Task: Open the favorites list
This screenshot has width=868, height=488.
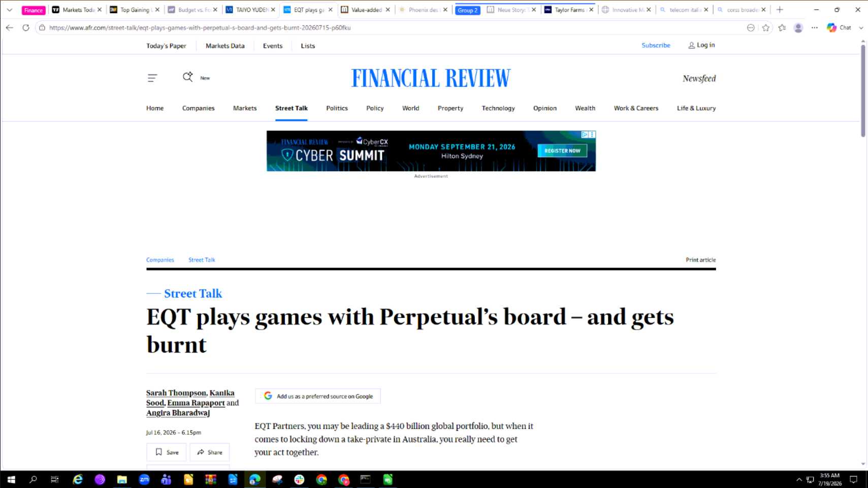Action: click(x=782, y=27)
